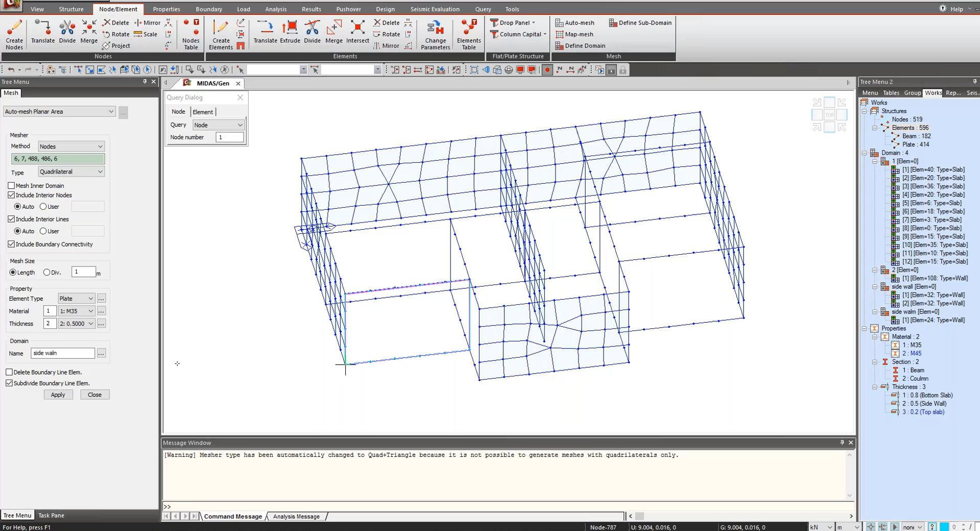The height and width of the screenshot is (531, 980).
Task: Click browse button next to Domain Name
Action: point(101,353)
